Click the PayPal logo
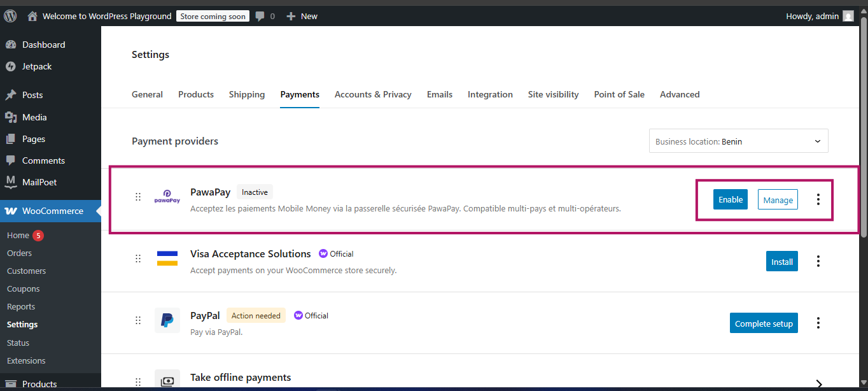Viewport: 868px width, 391px height. click(x=167, y=320)
